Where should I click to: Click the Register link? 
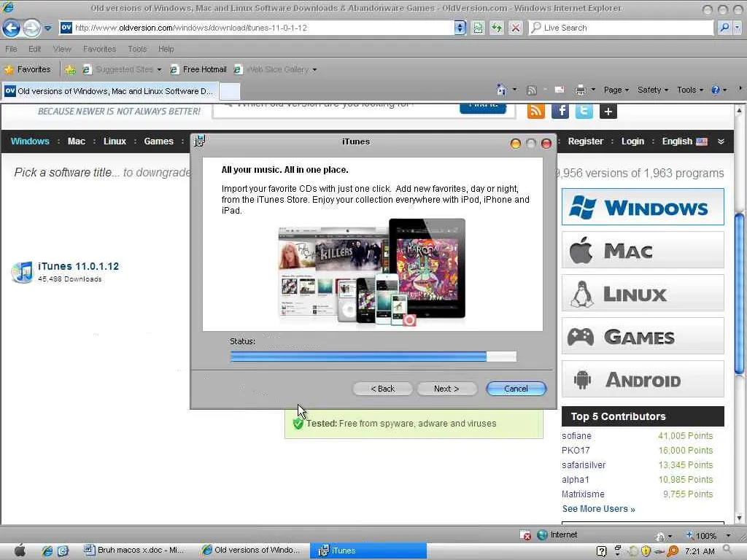pos(586,141)
